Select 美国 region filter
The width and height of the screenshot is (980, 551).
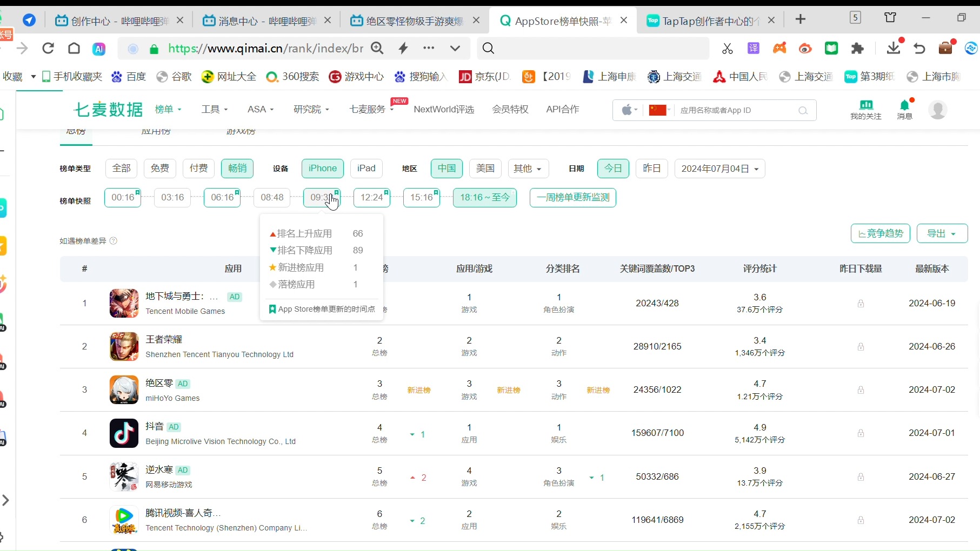(485, 169)
